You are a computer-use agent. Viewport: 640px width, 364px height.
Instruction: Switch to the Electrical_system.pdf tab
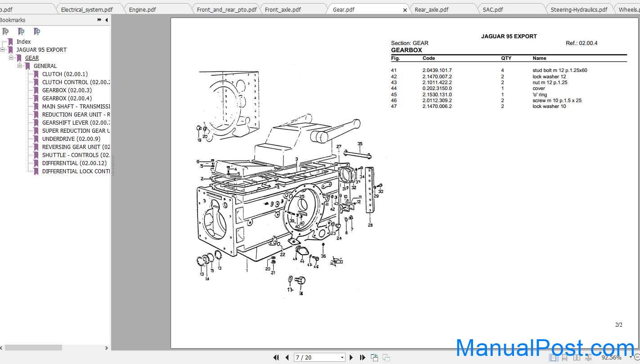87,9
